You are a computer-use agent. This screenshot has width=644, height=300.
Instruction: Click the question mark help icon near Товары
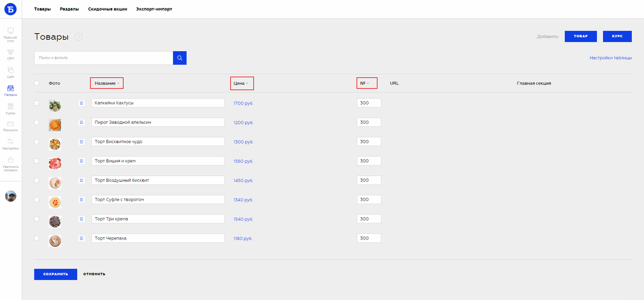79,37
